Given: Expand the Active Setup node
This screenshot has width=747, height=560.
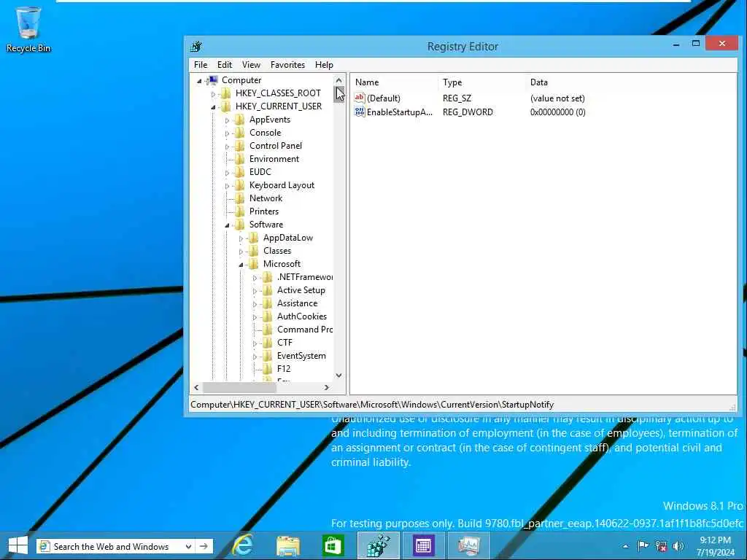Looking at the screenshot, I should [255, 291].
